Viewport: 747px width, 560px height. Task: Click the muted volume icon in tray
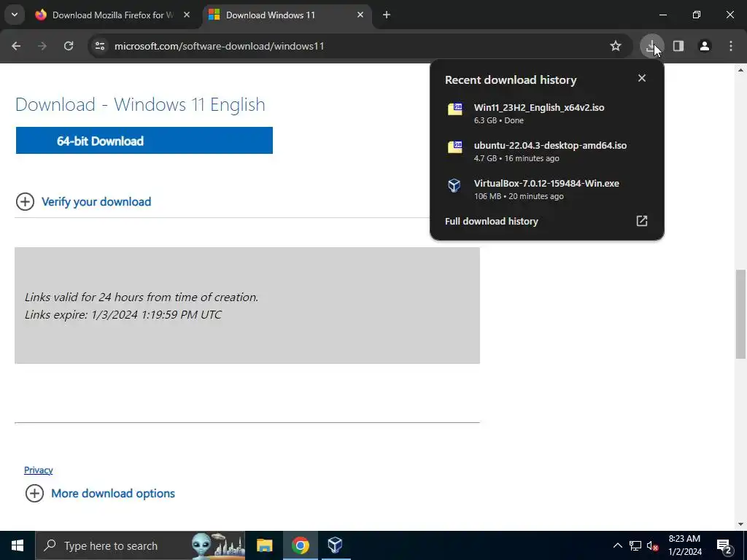point(652,545)
